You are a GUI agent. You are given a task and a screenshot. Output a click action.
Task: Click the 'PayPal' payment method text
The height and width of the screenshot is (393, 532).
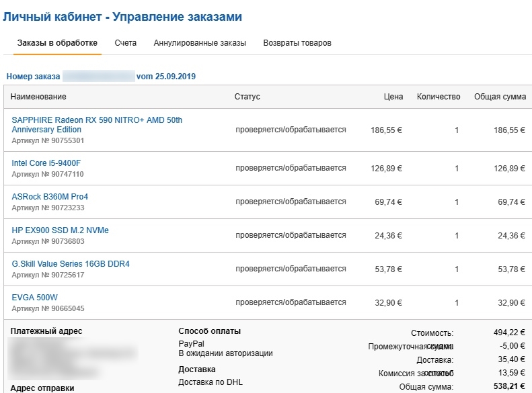(192, 343)
